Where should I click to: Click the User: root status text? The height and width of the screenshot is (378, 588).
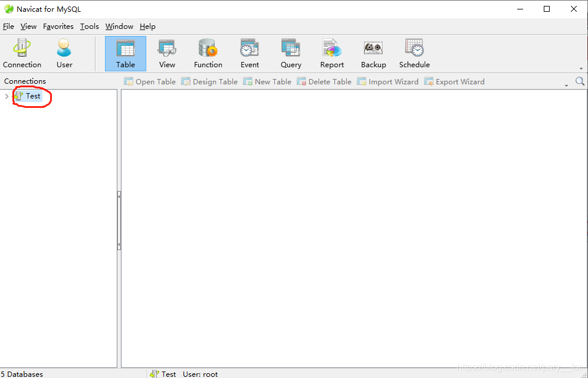tap(201, 374)
